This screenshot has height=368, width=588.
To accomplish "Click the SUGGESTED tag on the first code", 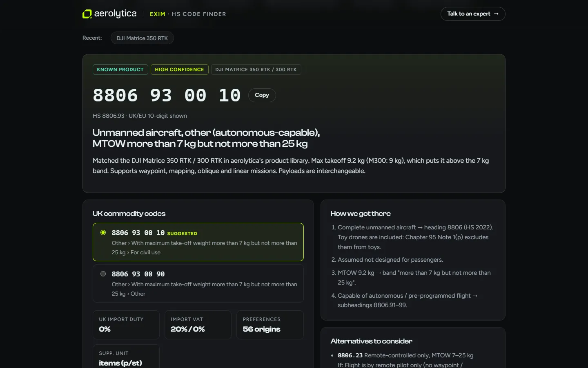I will click(x=182, y=233).
